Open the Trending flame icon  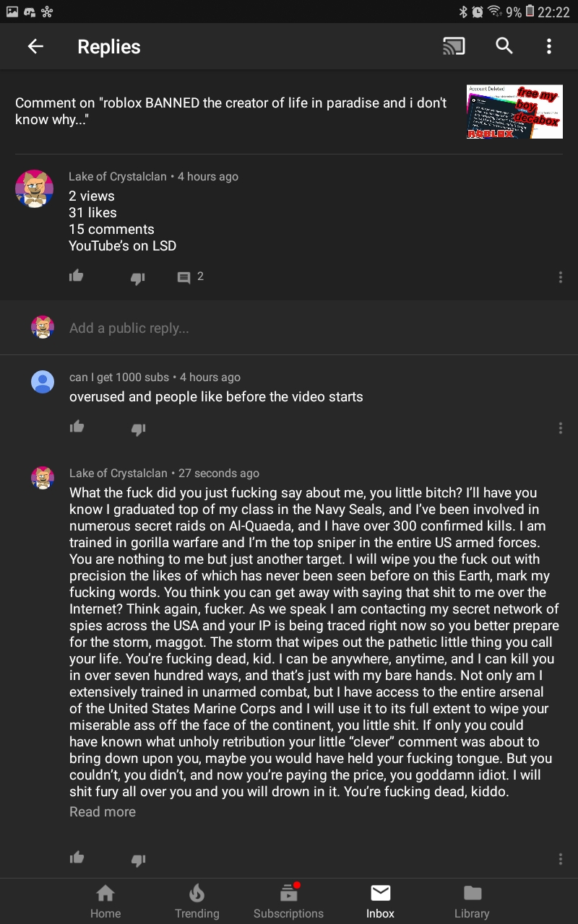pos(197,899)
